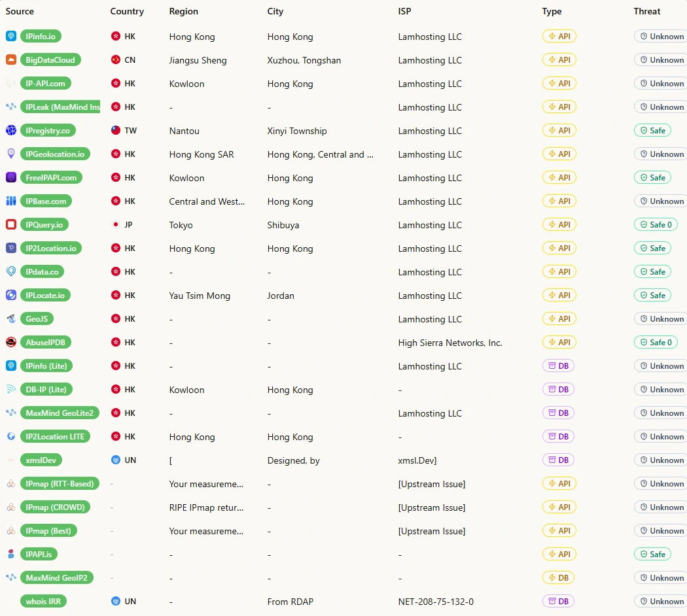Open the IPinfo.io source badge
The image size is (687, 616).
pos(41,36)
